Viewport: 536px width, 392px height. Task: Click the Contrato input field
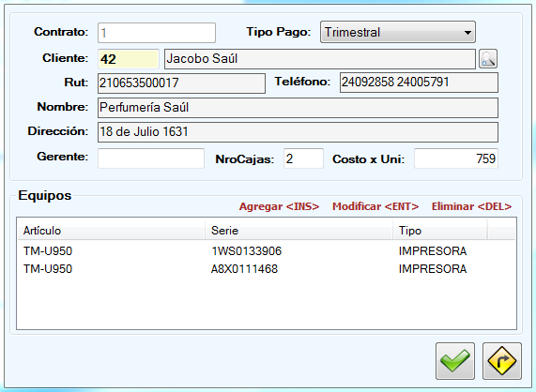click(x=157, y=33)
